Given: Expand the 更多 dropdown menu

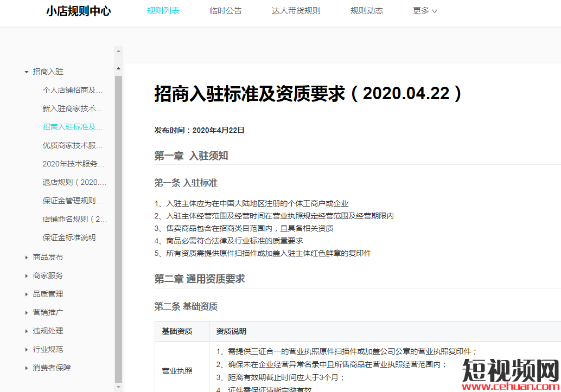Looking at the screenshot, I should [x=425, y=11].
